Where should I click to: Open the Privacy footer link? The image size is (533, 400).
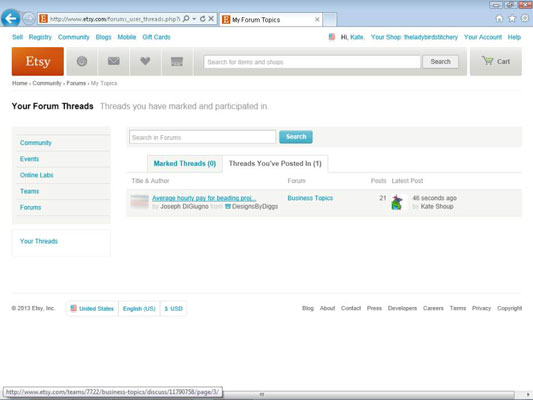(481, 308)
